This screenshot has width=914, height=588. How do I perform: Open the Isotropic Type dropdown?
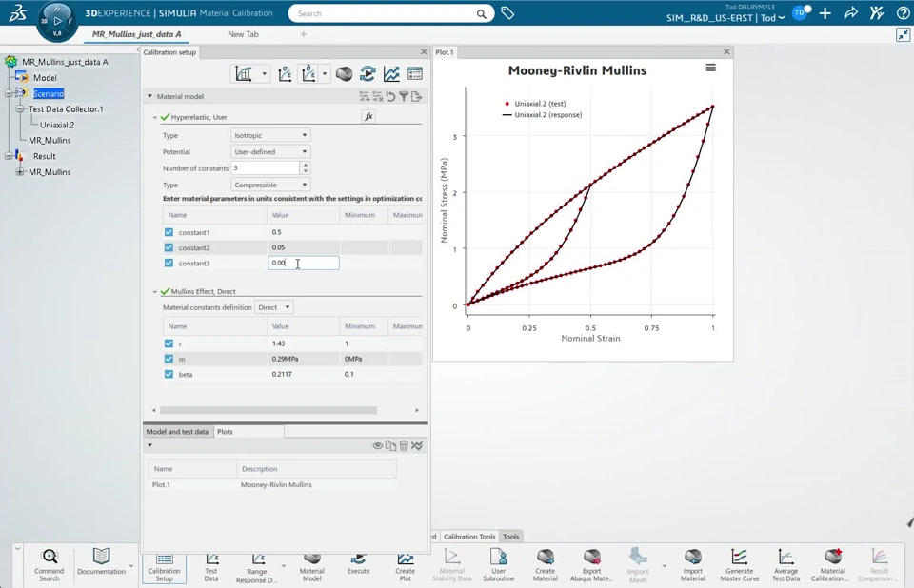pyautogui.click(x=270, y=135)
